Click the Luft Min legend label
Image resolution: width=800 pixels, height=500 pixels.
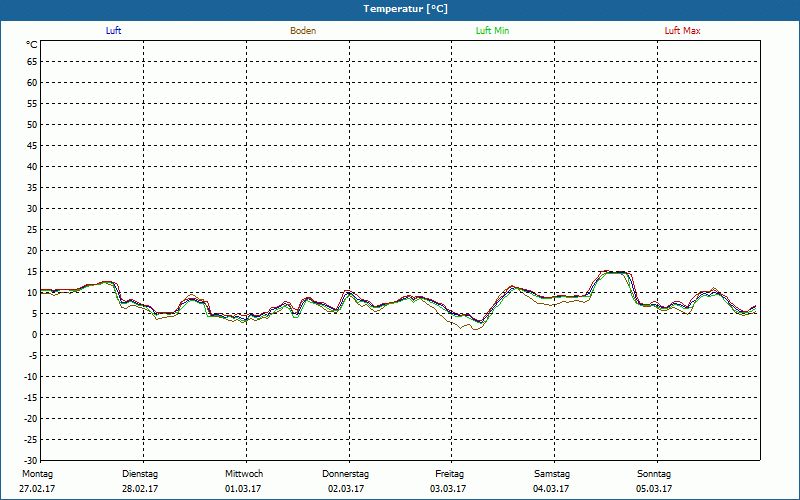[492, 31]
